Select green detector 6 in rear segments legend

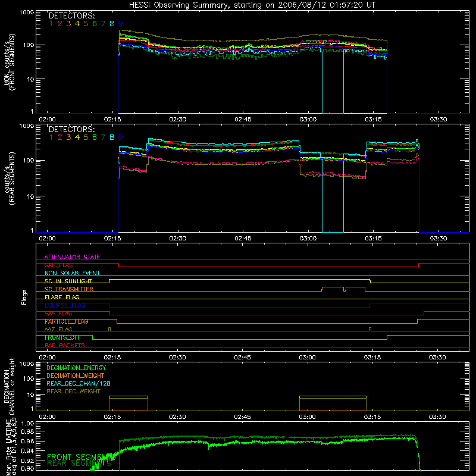[x=95, y=137]
